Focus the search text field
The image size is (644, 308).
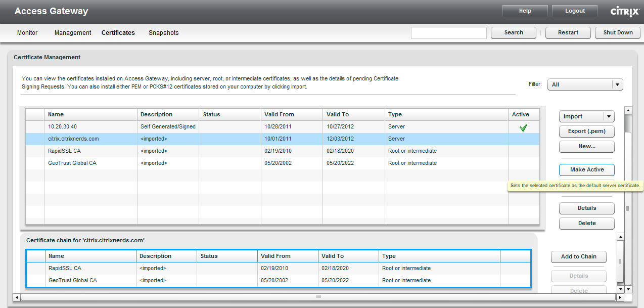pos(449,33)
